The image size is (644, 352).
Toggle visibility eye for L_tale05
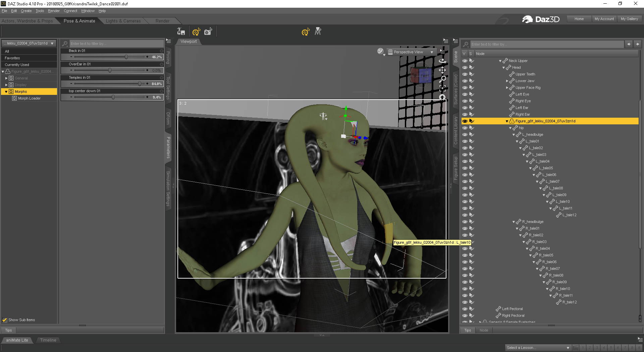click(465, 168)
